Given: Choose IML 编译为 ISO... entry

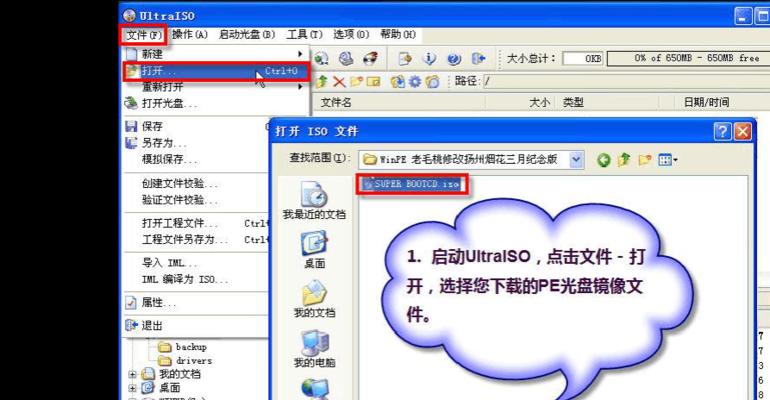Looking at the screenshot, I should tap(195, 279).
